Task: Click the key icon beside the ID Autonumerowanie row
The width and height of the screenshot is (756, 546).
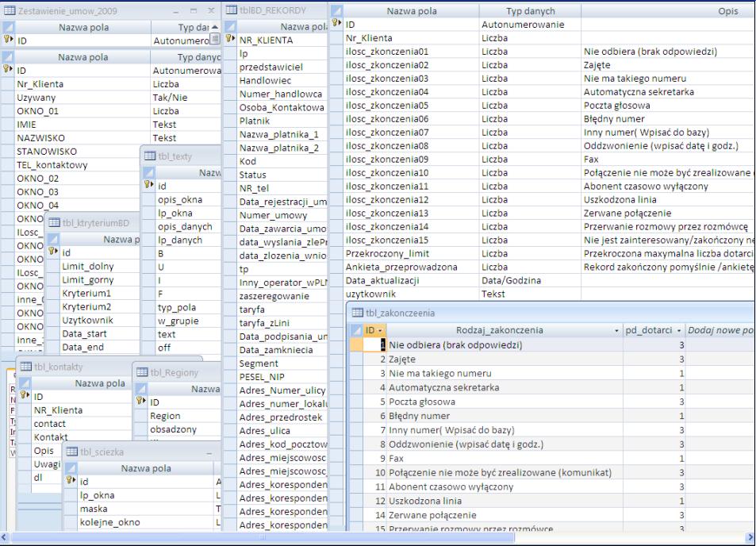Action: point(336,23)
